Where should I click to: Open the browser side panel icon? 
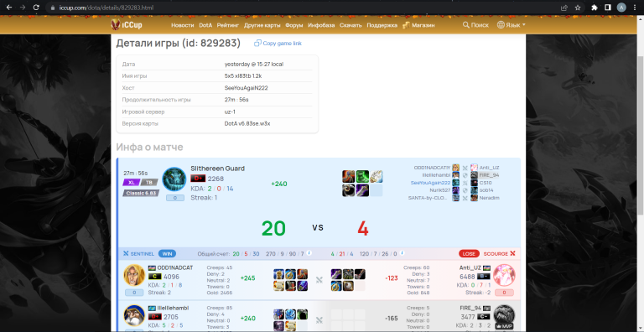click(x=607, y=8)
